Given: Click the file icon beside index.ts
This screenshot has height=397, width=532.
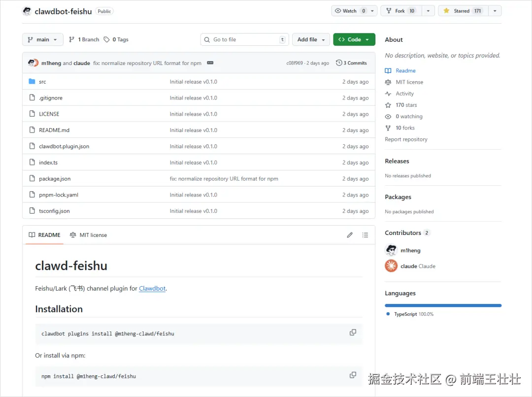Looking at the screenshot, I should [32, 162].
